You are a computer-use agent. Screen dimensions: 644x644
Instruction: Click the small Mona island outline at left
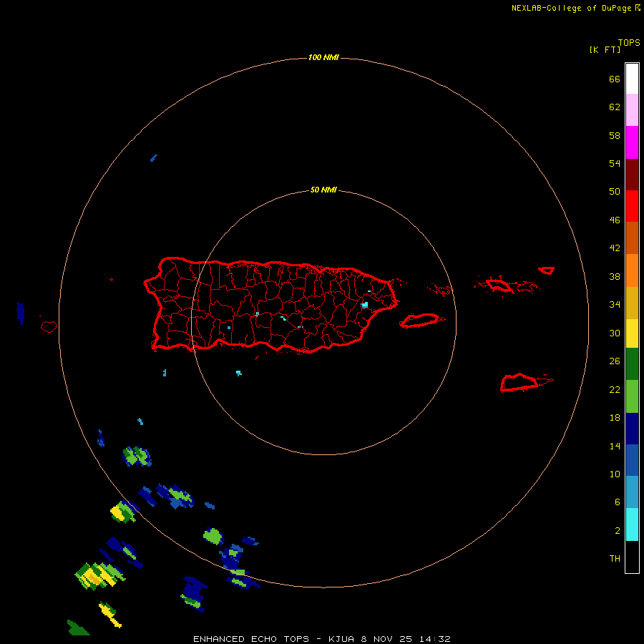(49, 326)
